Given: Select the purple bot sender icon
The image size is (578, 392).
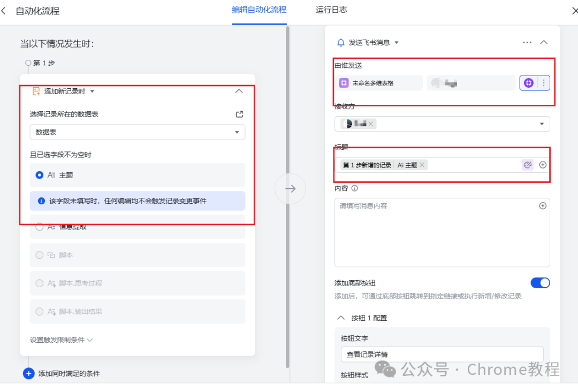Looking at the screenshot, I should 529,83.
